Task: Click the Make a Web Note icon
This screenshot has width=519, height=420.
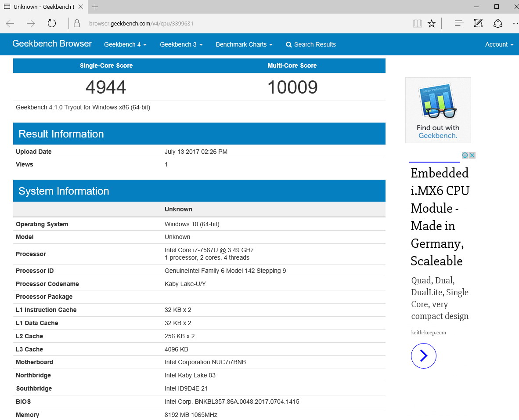Action: pyautogui.click(x=478, y=23)
